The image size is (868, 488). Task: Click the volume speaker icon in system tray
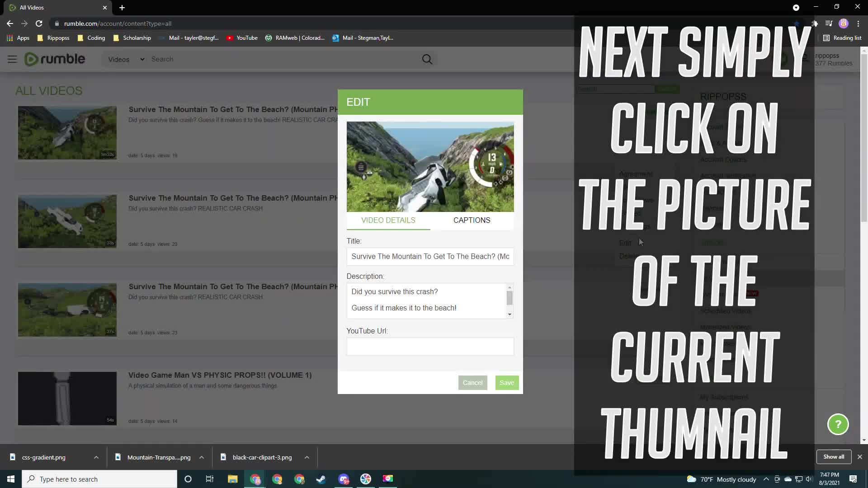pos(809,479)
